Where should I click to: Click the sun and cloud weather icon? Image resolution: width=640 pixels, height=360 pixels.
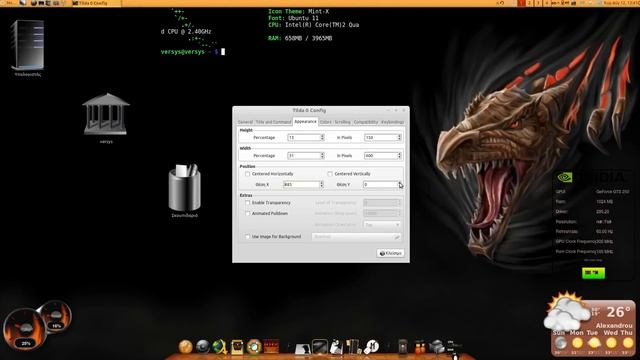[568, 311]
